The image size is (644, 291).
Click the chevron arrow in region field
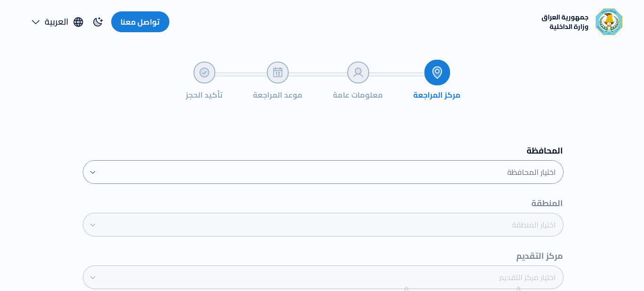point(93,225)
